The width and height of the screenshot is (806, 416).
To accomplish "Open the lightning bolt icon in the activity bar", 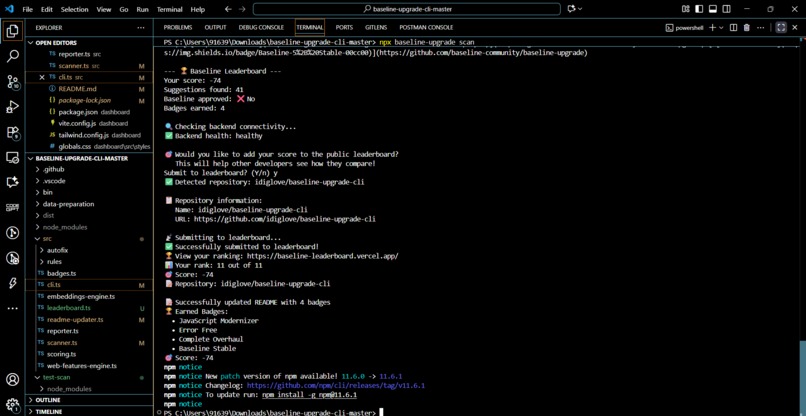I will pyautogui.click(x=12, y=283).
